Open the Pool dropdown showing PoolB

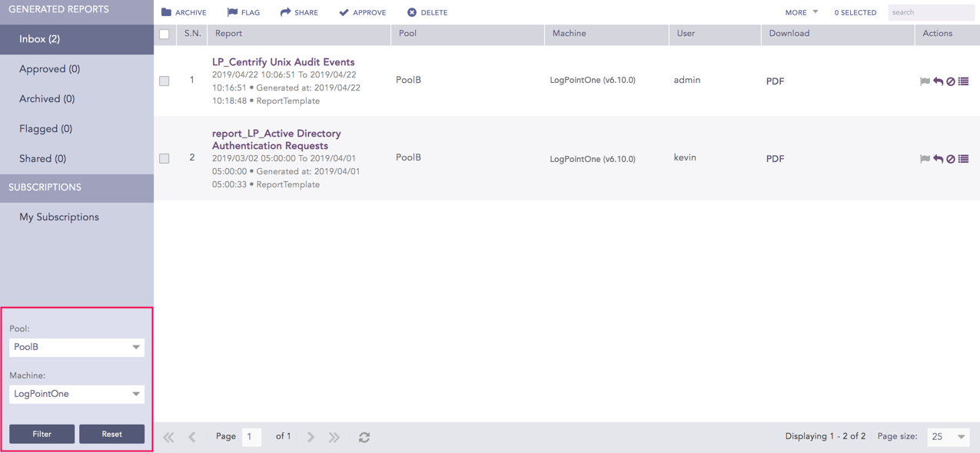click(76, 347)
